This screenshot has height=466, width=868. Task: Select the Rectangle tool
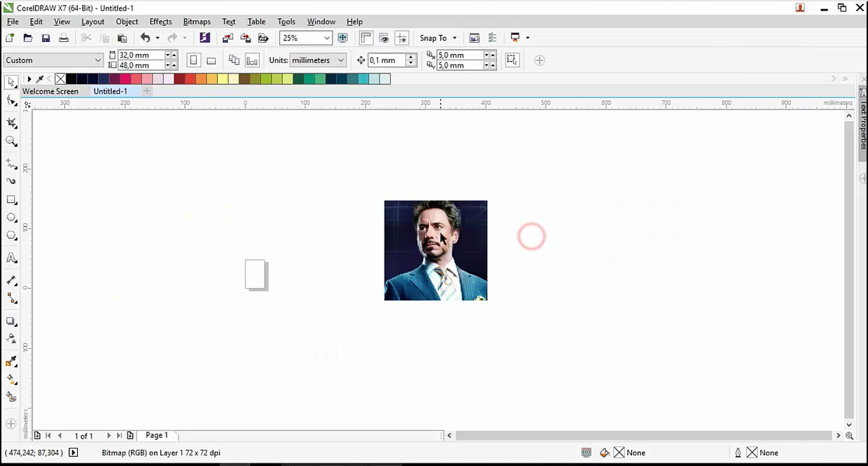(x=12, y=199)
